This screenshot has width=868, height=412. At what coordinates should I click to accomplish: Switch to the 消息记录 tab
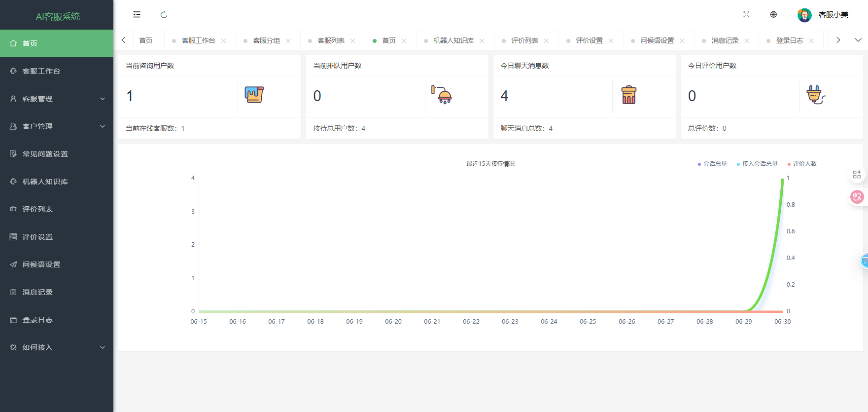725,40
